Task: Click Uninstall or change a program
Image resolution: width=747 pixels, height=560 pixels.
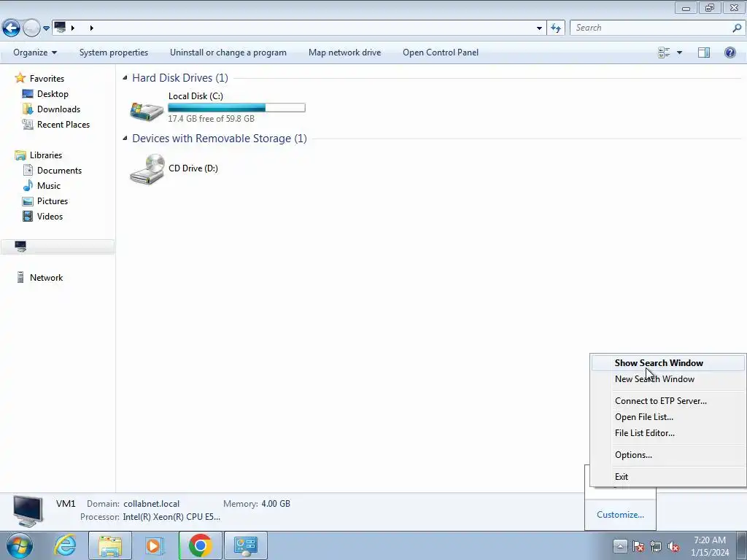Action: (228, 52)
